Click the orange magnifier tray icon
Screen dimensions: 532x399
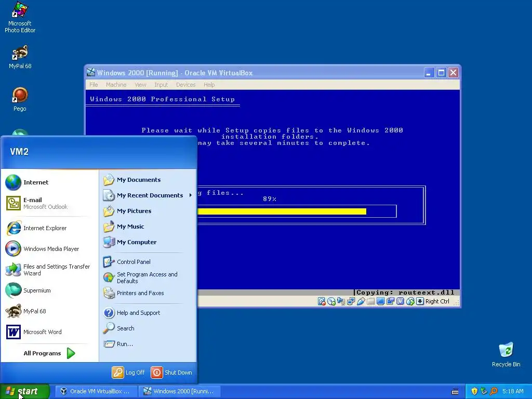click(494, 391)
